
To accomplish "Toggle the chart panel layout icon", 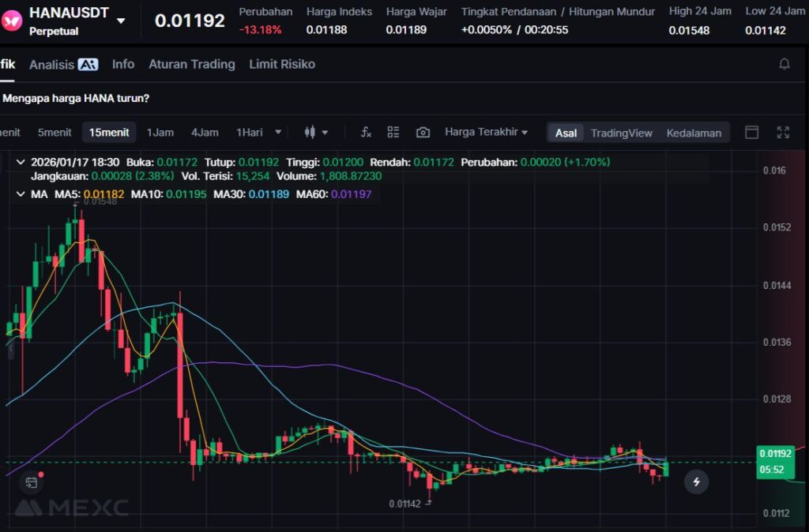I will (751, 133).
